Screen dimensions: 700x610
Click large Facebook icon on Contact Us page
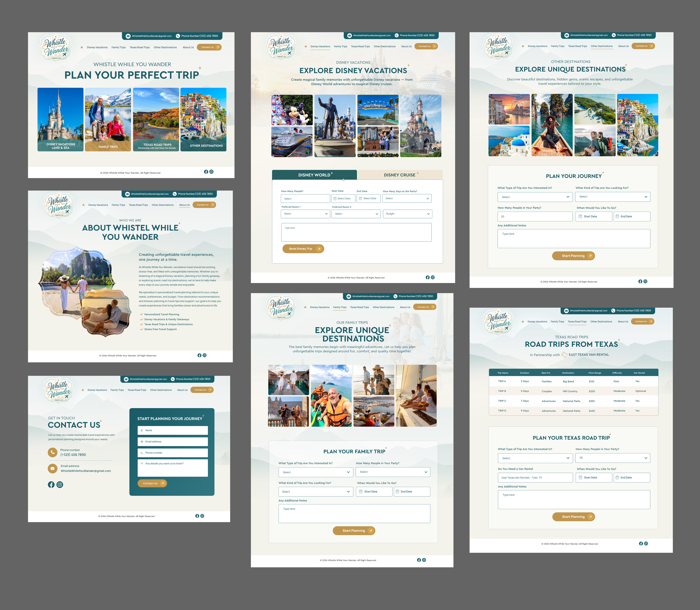[x=51, y=485]
